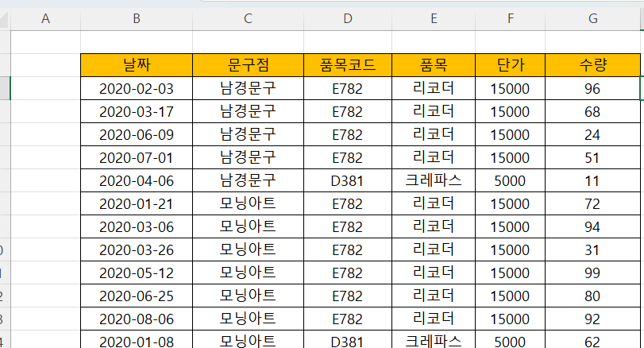This screenshot has width=644, height=348.
Task: Select the quantity cell with value 99
Action: coord(592,273)
